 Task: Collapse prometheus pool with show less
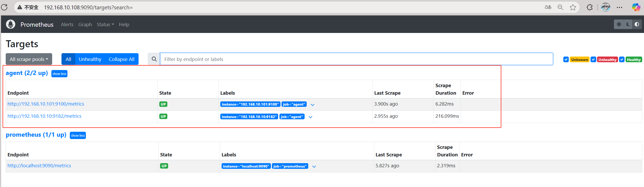(78, 135)
